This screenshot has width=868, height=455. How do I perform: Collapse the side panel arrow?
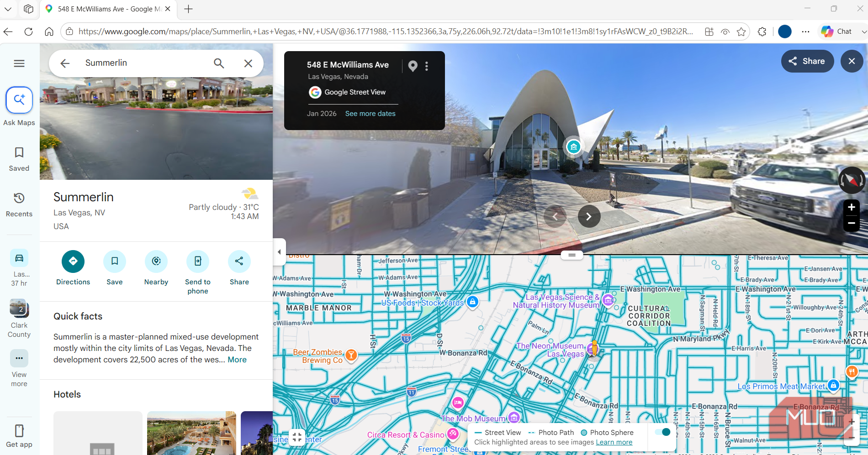[x=279, y=252]
